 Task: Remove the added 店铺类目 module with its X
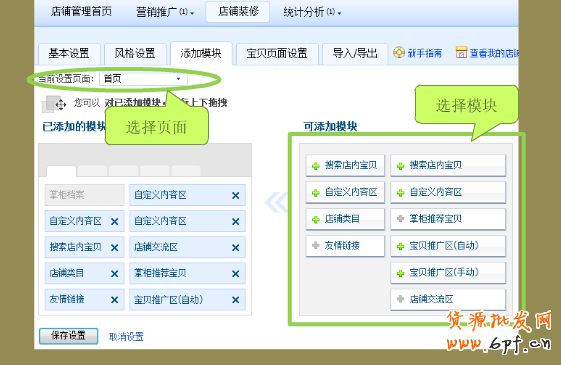pos(114,274)
